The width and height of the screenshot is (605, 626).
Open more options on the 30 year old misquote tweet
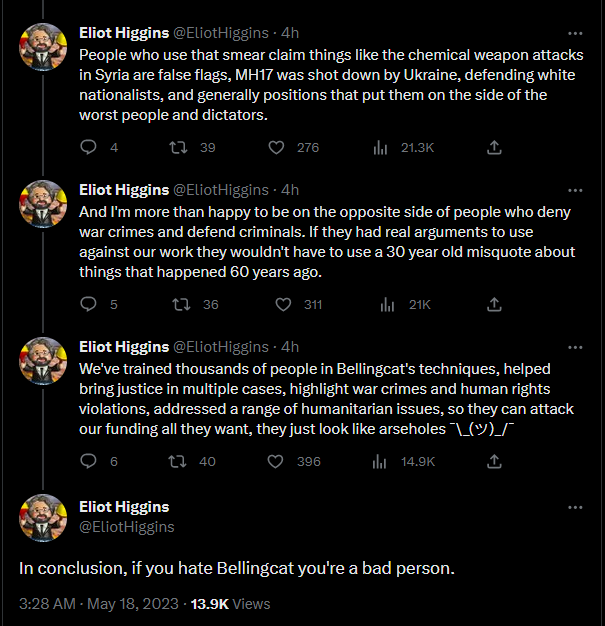574,190
